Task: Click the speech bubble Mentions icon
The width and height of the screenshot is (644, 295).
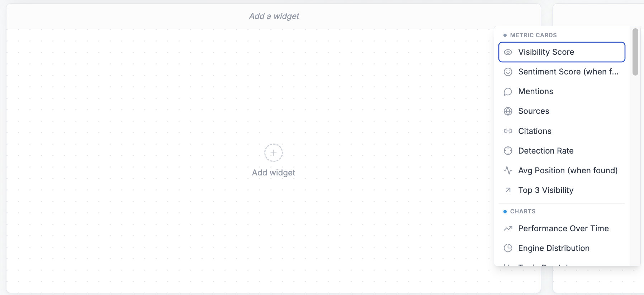Action: 508,92
